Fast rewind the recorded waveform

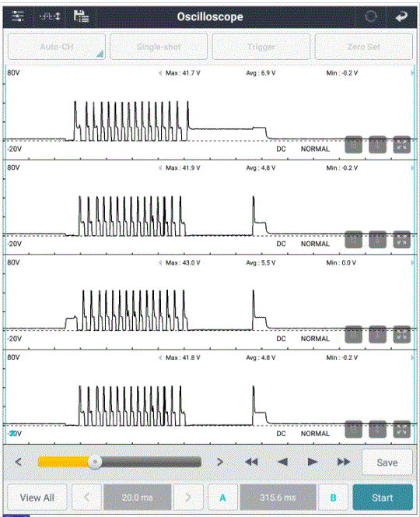(251, 462)
